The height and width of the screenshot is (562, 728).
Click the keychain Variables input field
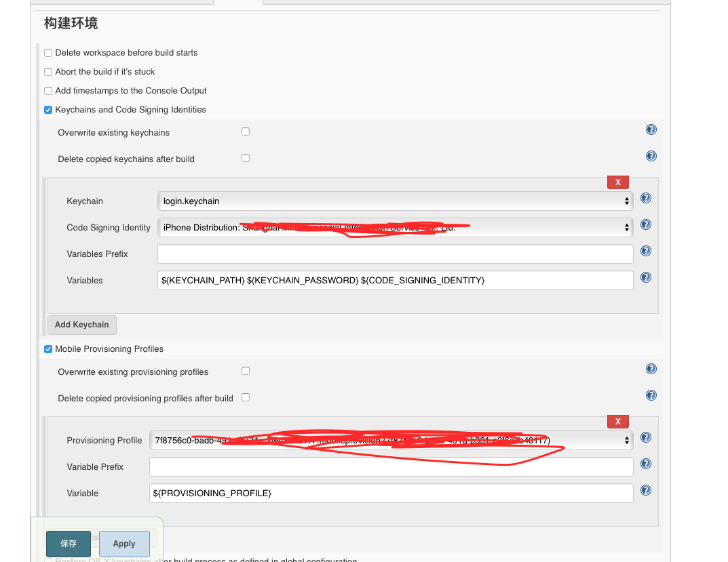[395, 280]
